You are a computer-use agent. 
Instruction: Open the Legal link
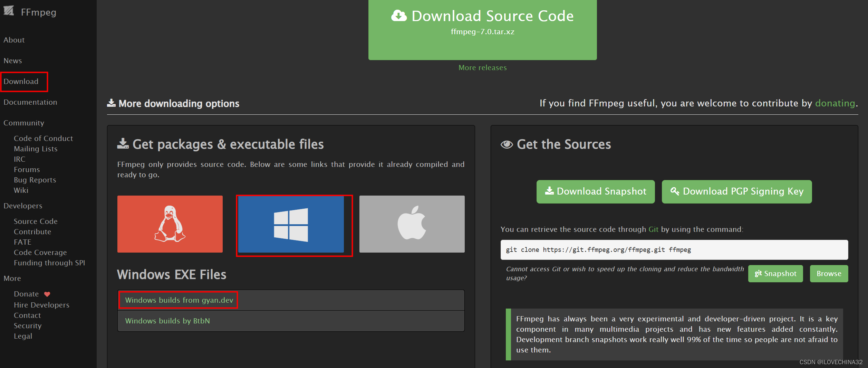[x=23, y=336]
